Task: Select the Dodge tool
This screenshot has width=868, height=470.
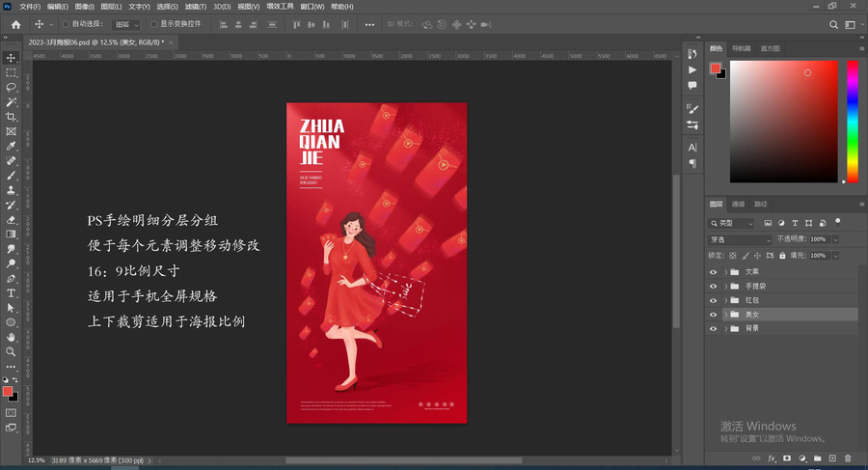Action: tap(11, 263)
